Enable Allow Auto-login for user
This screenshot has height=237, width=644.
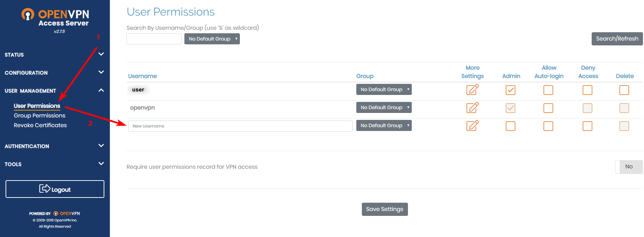point(548,90)
